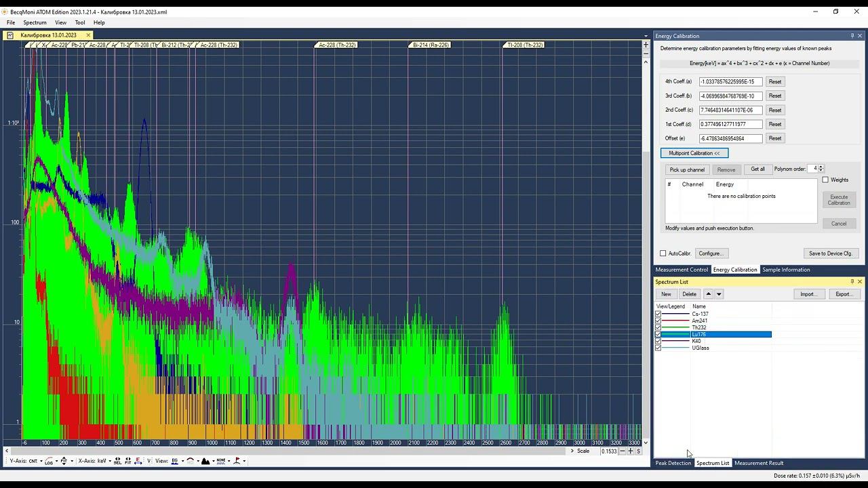Click the X-axis FIT horizontal icon
The height and width of the screenshot is (488, 868).
(127, 461)
